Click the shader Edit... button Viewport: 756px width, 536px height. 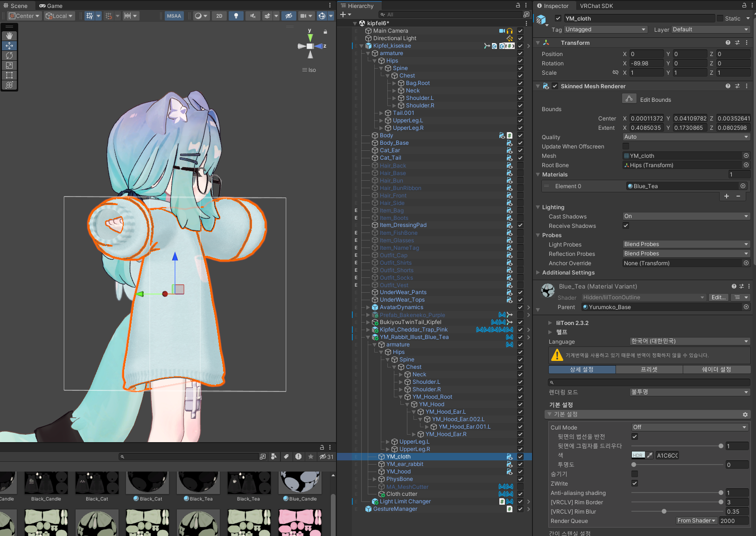pyautogui.click(x=718, y=297)
